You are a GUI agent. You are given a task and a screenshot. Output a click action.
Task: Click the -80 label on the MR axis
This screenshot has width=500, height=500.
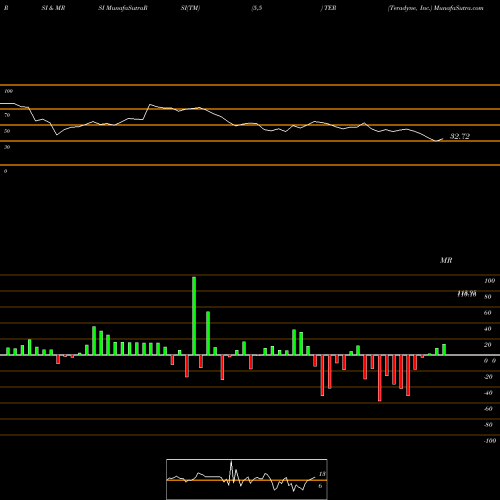pyautogui.click(x=488, y=425)
